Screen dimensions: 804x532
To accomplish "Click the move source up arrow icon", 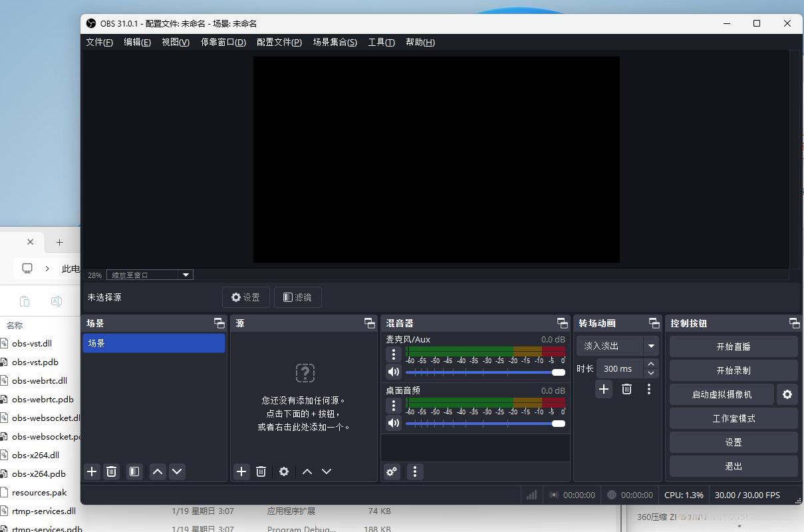I will 307,471.
